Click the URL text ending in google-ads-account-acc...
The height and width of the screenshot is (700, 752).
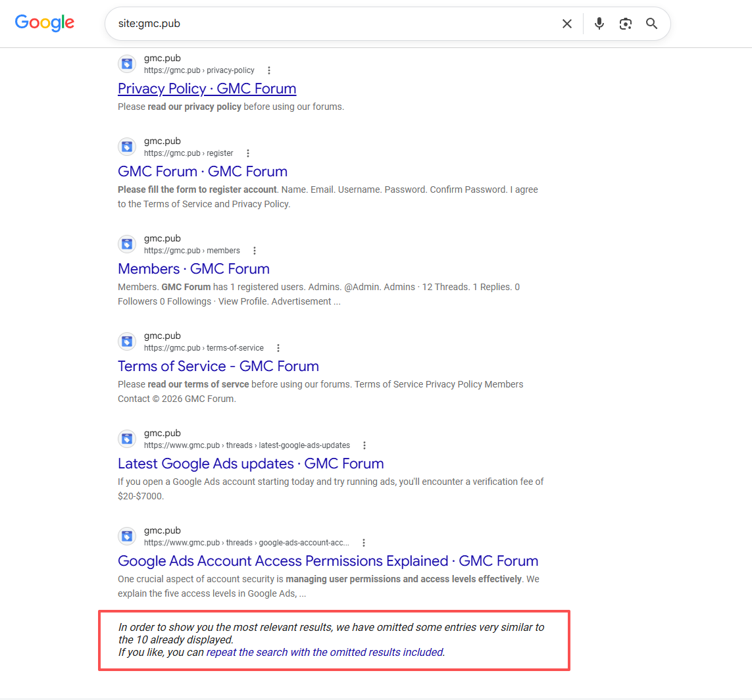[247, 543]
